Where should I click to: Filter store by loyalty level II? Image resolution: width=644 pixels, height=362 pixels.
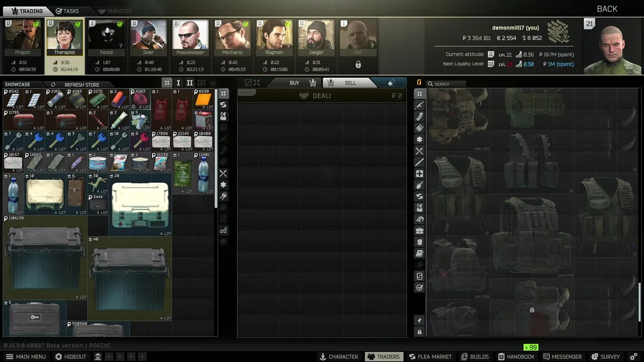click(190, 83)
